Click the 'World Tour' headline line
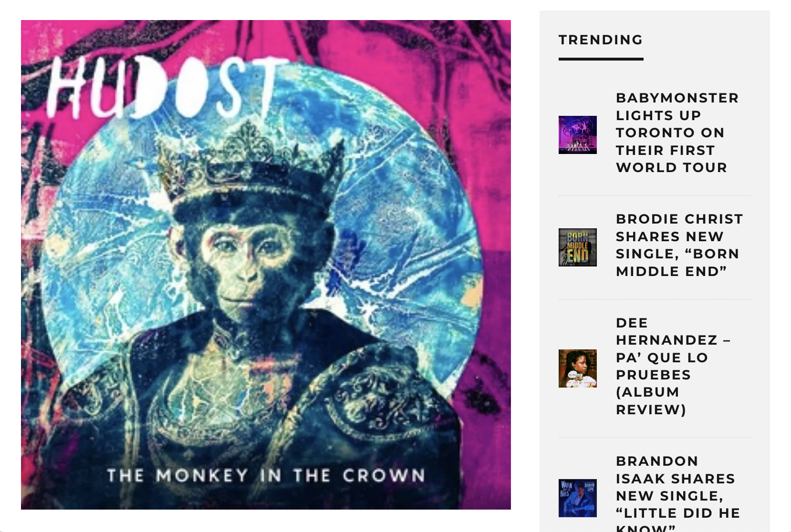791x532 pixels. [x=671, y=168]
